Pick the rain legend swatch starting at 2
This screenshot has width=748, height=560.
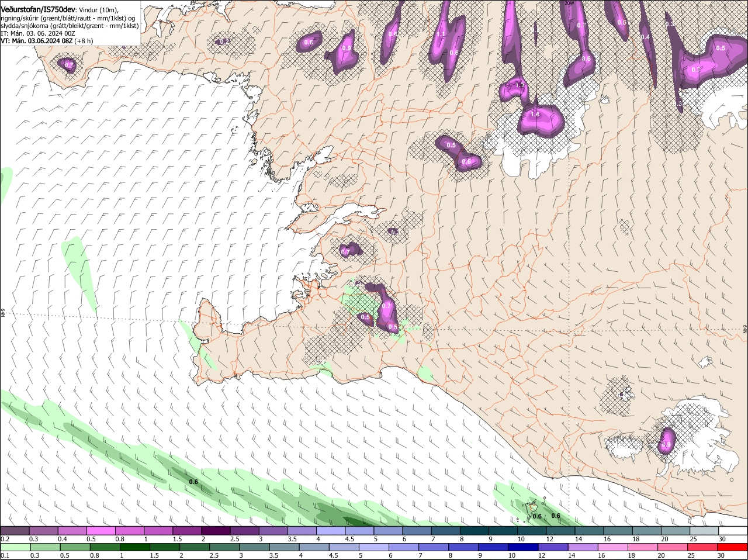coord(195,547)
